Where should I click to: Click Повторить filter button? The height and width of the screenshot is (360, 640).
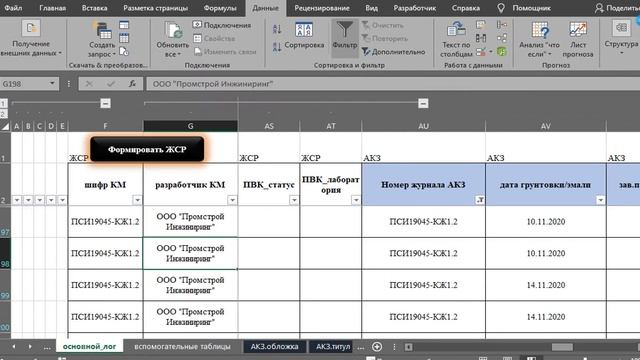point(384,39)
